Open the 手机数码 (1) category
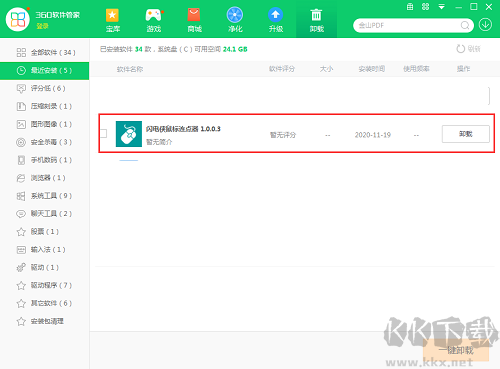This screenshot has width=500, height=369. (45, 160)
